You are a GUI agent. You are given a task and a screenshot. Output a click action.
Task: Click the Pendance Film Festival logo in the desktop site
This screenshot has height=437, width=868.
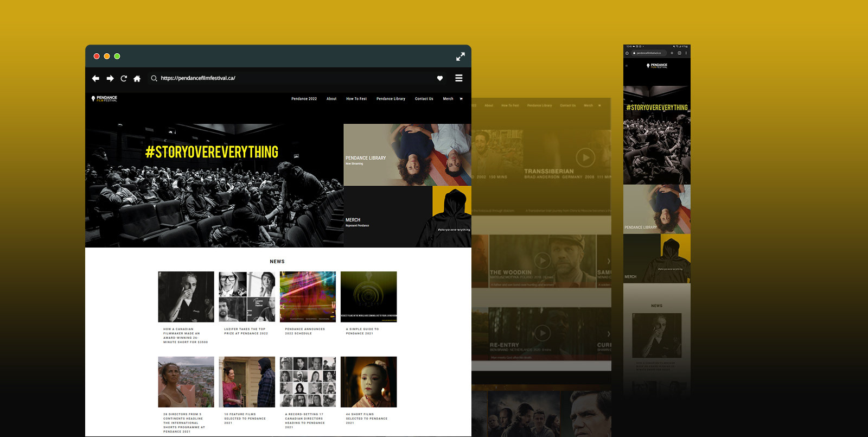[104, 99]
